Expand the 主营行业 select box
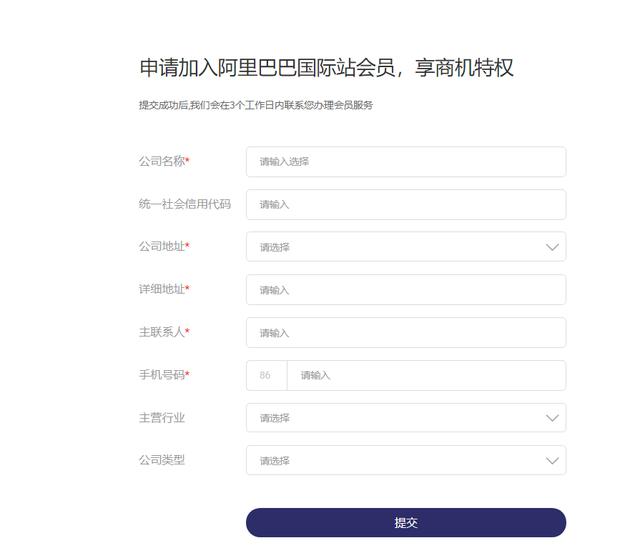This screenshot has width=640, height=553. point(406,418)
